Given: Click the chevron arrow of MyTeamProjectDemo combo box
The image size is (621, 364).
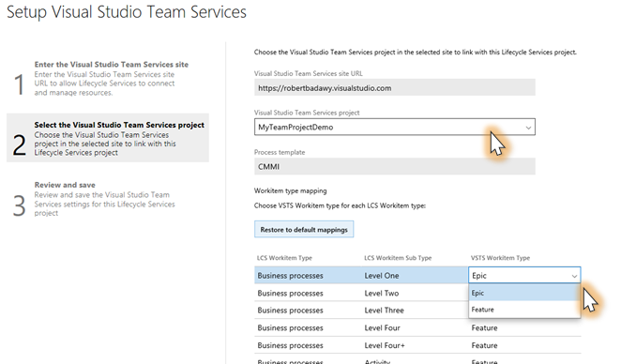Looking at the screenshot, I should (528, 128).
